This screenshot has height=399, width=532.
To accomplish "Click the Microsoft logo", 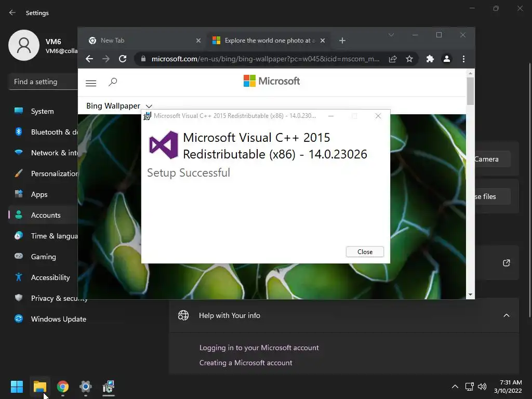I will click(271, 81).
